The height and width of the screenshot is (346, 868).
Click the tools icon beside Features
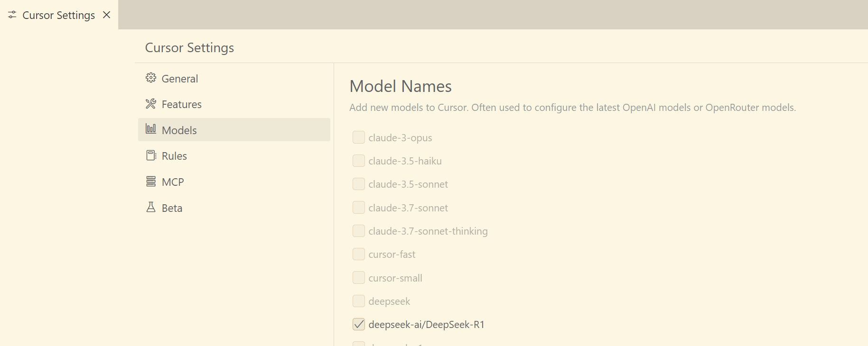coord(151,104)
